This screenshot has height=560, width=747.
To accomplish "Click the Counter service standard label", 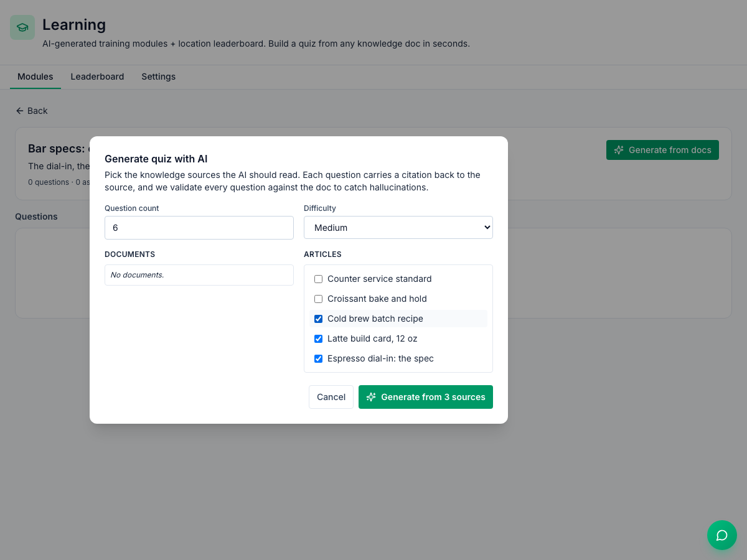I will click(380, 279).
